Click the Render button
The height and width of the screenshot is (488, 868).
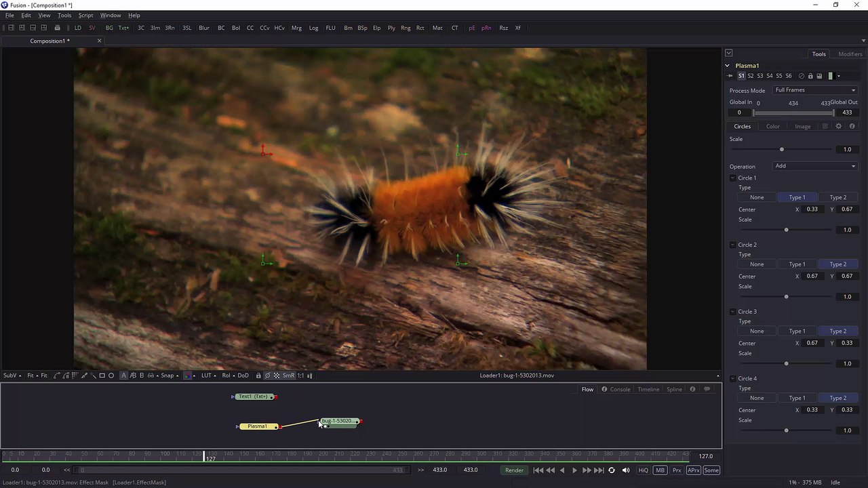pos(514,470)
